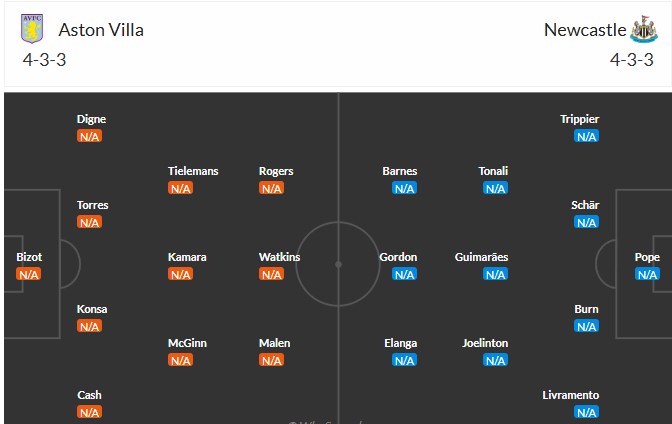This screenshot has height=424, width=672.
Task: Select goalkeeper Pope on the pitch
Action: point(647,257)
